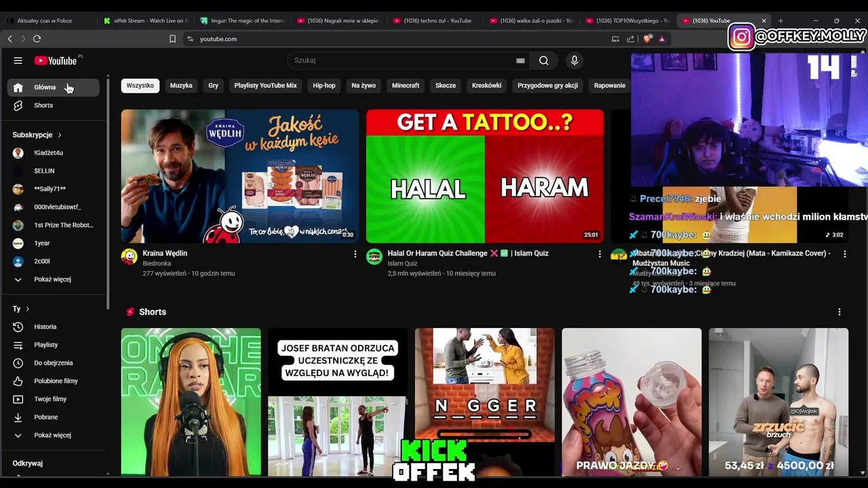Open Twoje filmy in sidebar

(54, 399)
